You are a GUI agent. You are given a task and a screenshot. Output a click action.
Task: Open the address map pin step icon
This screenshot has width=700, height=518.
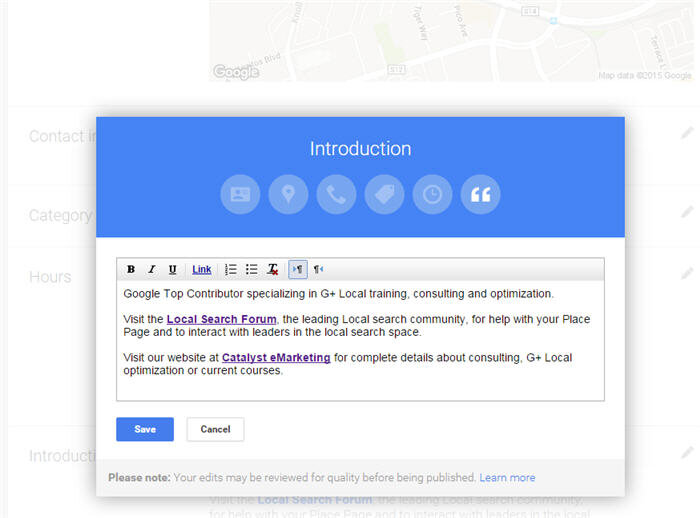[288, 194]
